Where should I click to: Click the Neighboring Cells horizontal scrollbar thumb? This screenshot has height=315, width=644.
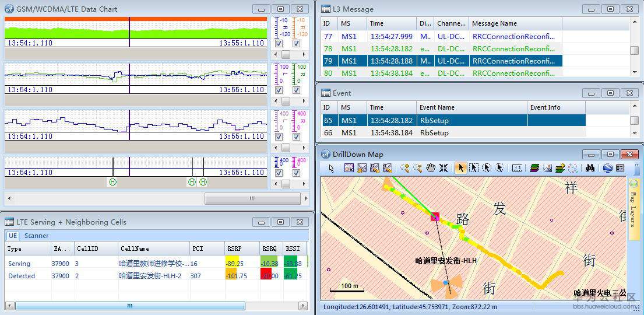pyautogui.click(x=130, y=306)
